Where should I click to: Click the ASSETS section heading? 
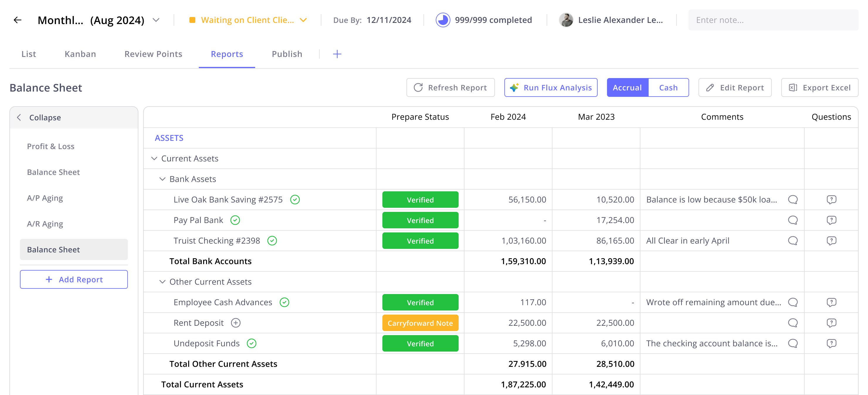click(x=169, y=138)
